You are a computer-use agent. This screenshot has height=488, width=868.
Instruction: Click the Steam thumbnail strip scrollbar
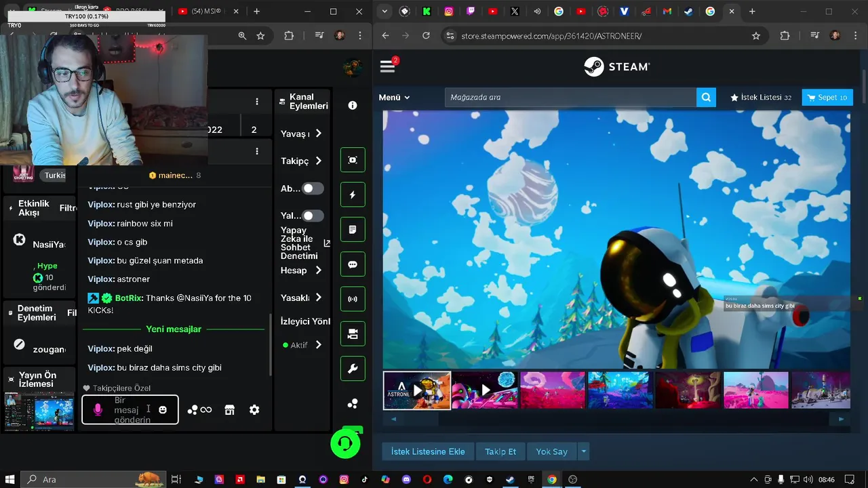click(616, 419)
